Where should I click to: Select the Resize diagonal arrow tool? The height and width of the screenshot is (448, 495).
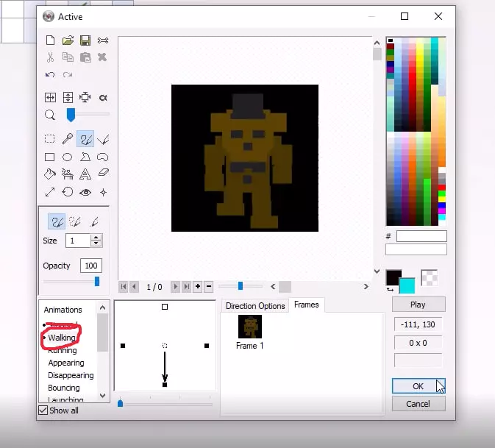pyautogui.click(x=50, y=192)
